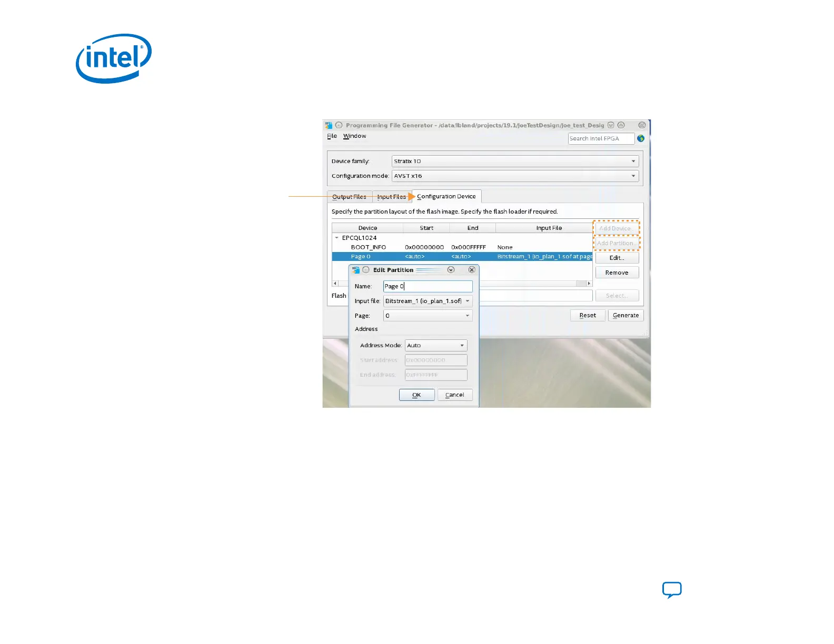
Task: Open the Window menu
Action: [x=354, y=136]
